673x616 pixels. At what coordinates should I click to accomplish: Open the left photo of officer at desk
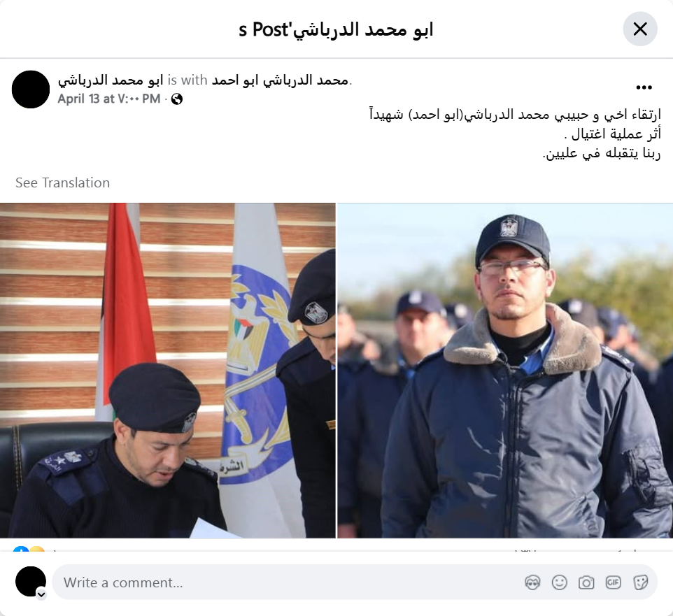[x=167, y=370]
